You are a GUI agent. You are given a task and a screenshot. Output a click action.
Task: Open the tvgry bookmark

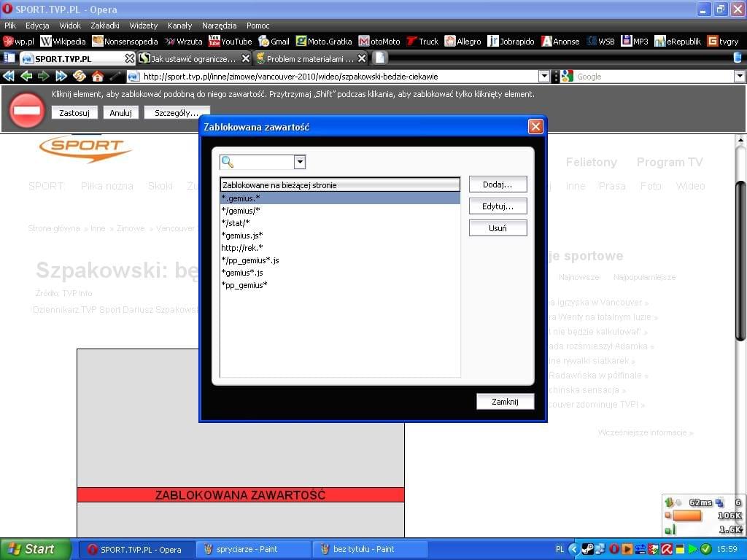pyautogui.click(x=723, y=42)
